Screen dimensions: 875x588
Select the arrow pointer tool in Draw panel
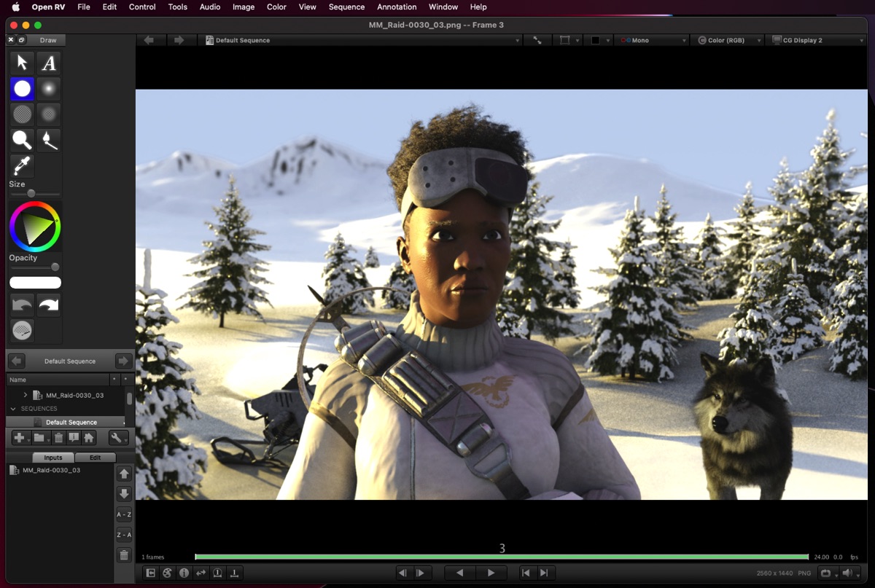[x=23, y=63]
